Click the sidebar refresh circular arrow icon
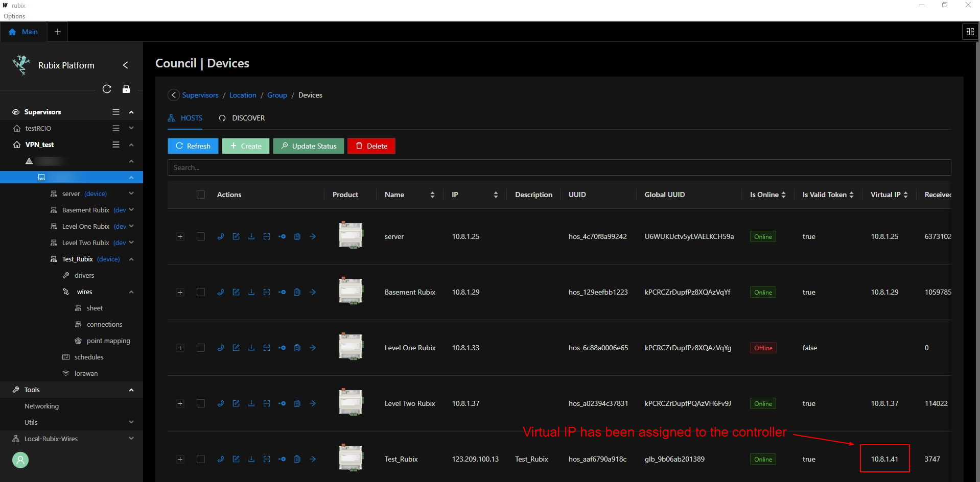The width and height of the screenshot is (980, 482). [107, 89]
